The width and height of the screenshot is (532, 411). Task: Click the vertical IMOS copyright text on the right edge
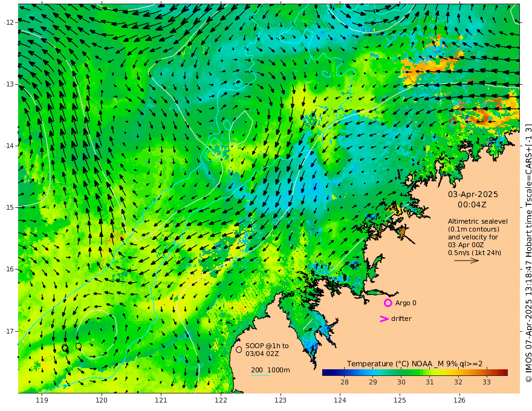click(x=528, y=254)
